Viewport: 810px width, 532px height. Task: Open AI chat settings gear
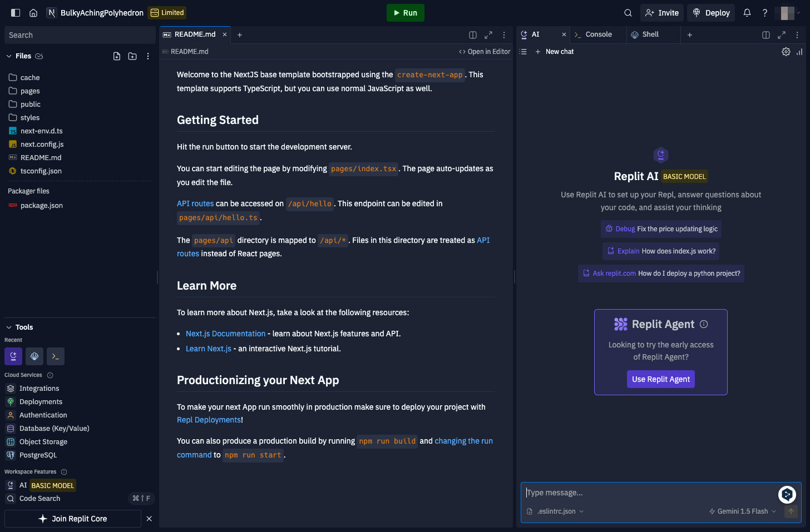pos(786,52)
